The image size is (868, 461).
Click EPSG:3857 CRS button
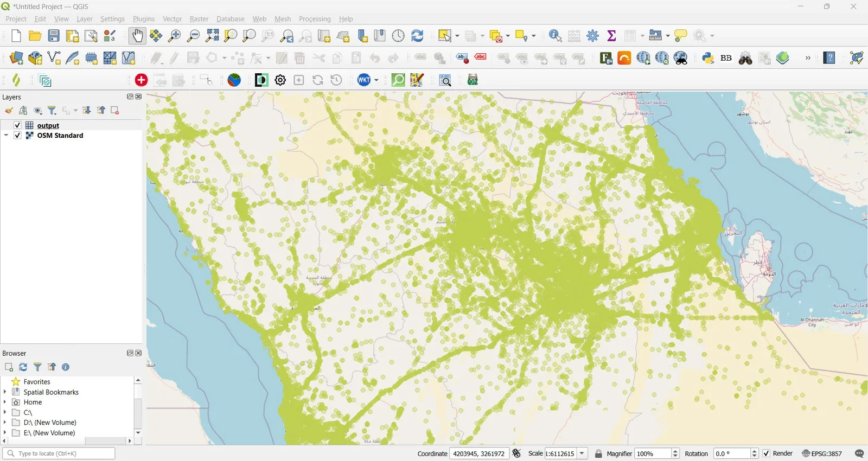click(822, 453)
